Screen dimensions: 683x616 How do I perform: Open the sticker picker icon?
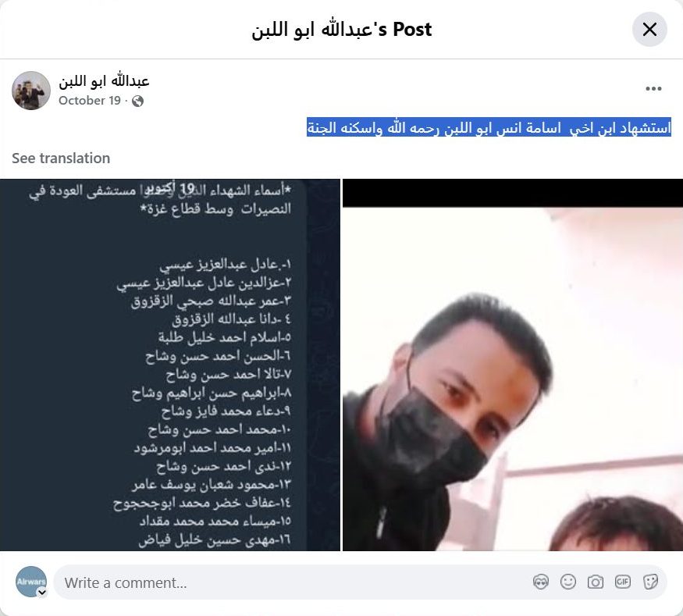click(x=650, y=582)
